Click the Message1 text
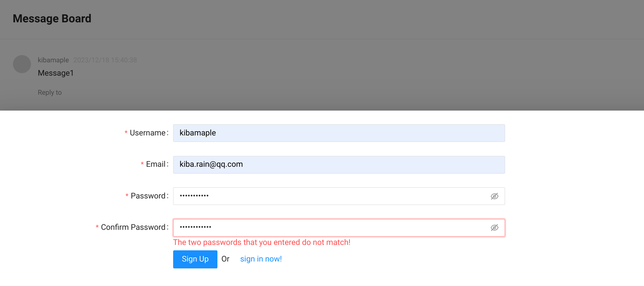 pos(56,73)
